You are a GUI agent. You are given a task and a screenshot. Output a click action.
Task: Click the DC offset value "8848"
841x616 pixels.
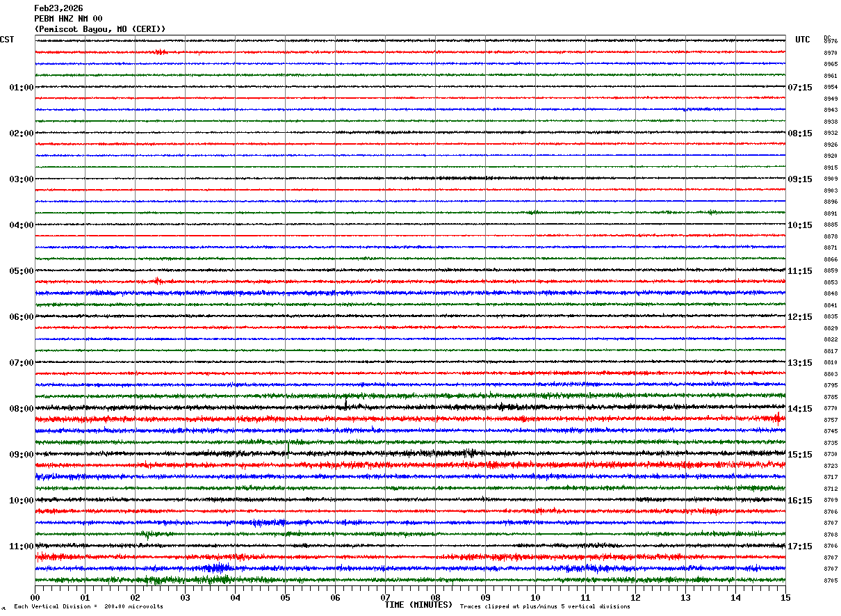pos(831,294)
